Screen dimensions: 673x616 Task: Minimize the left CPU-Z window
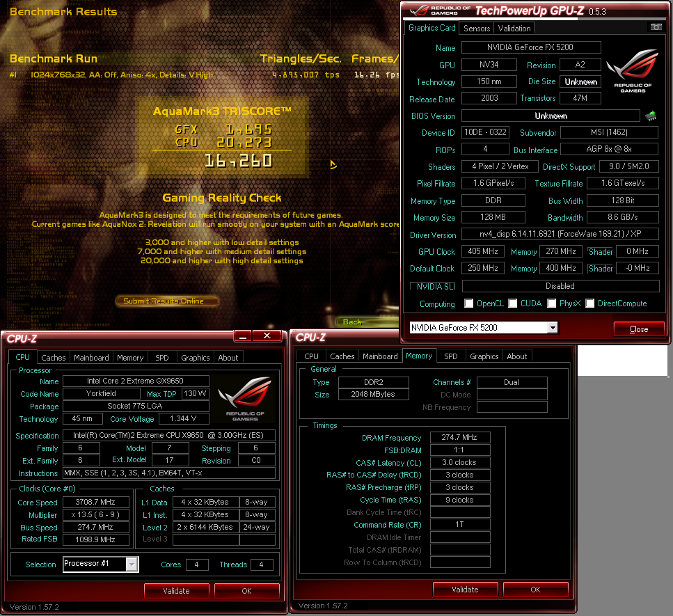tap(243, 336)
